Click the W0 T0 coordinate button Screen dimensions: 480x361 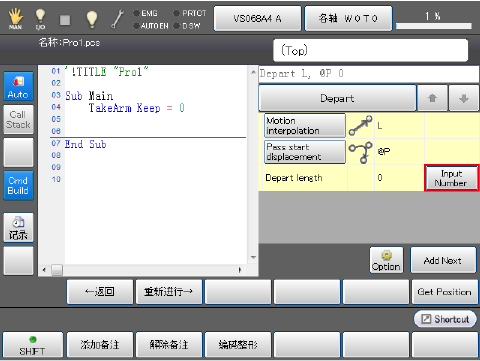(348, 18)
